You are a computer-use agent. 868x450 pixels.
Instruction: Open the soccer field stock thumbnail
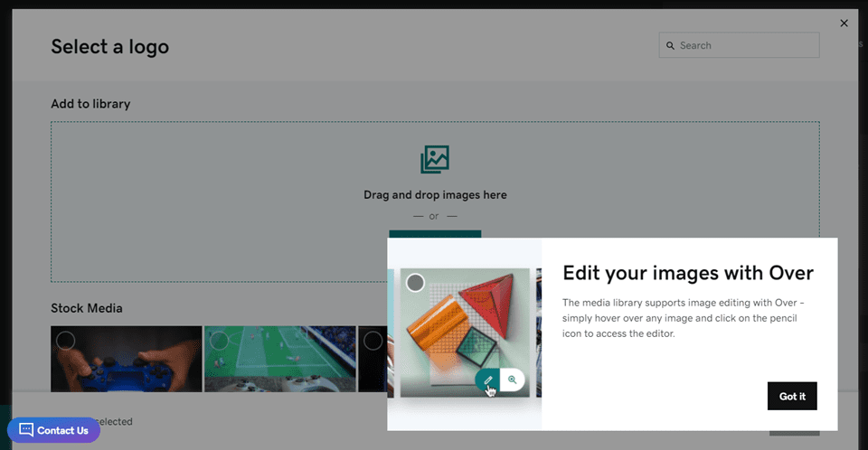coord(280,360)
